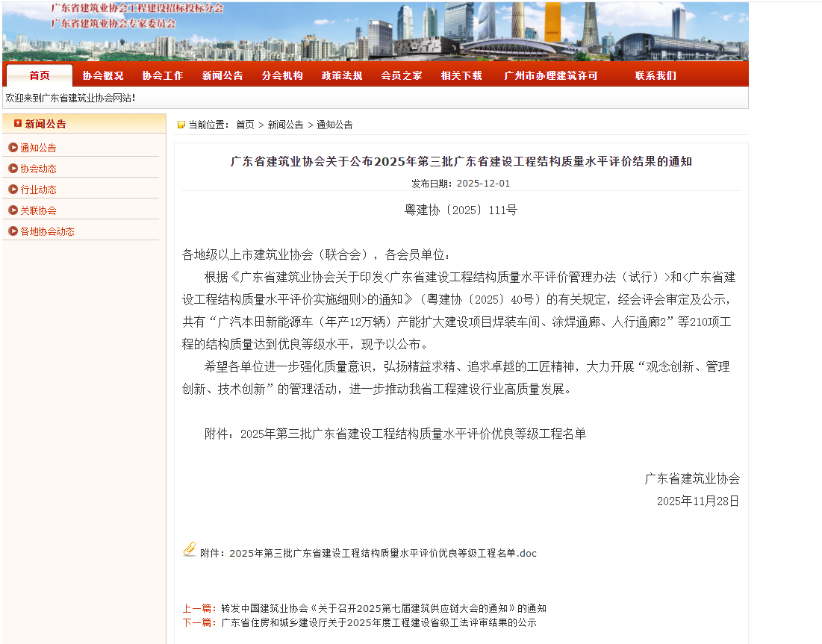Click the red bullet icon beside 通知公告
Image resolution: width=822 pixels, height=644 pixels.
point(13,148)
